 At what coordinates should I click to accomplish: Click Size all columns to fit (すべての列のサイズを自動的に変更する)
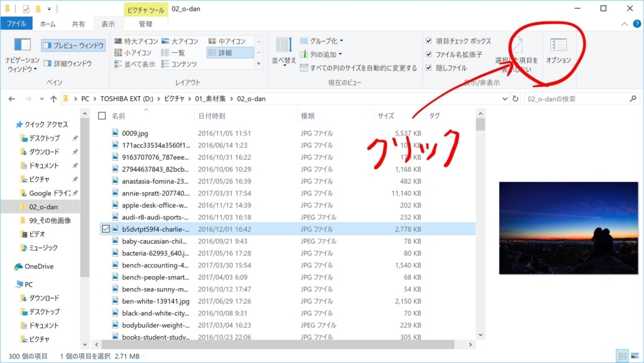358,68
